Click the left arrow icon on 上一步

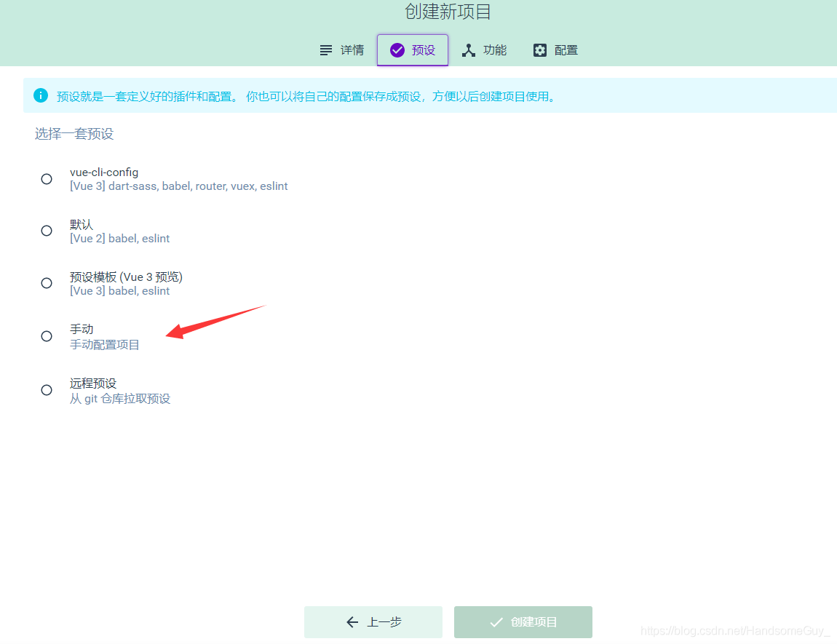point(352,622)
